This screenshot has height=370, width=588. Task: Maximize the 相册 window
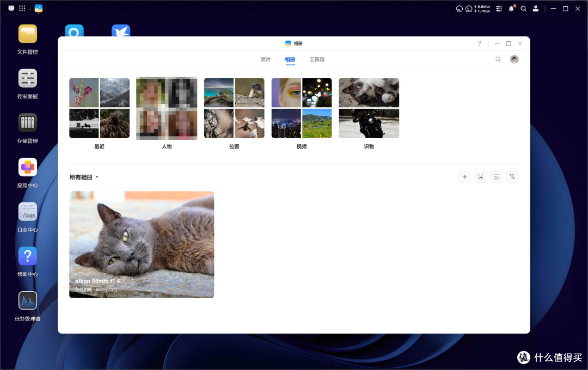tap(509, 44)
